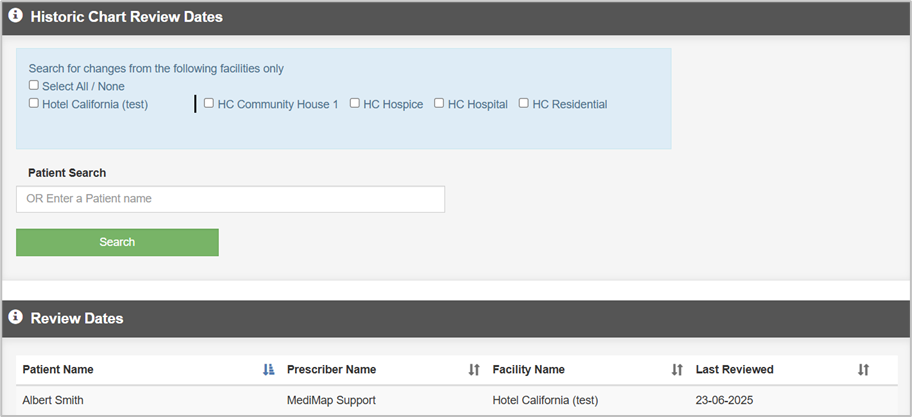Check the HC Residential facility box
This screenshot has width=912, height=417.
524,103
